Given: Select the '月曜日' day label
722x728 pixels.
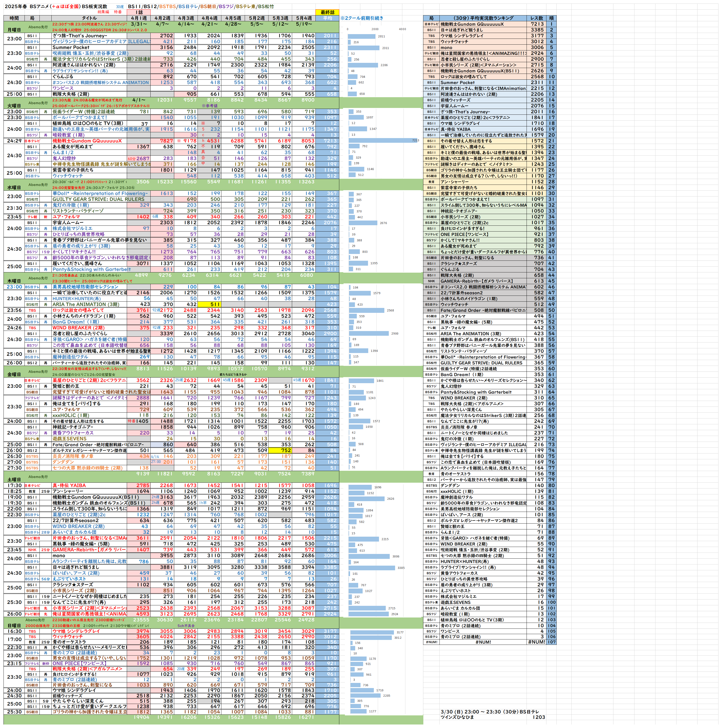Looking at the screenshot, I should pyautogui.click(x=14, y=30).
